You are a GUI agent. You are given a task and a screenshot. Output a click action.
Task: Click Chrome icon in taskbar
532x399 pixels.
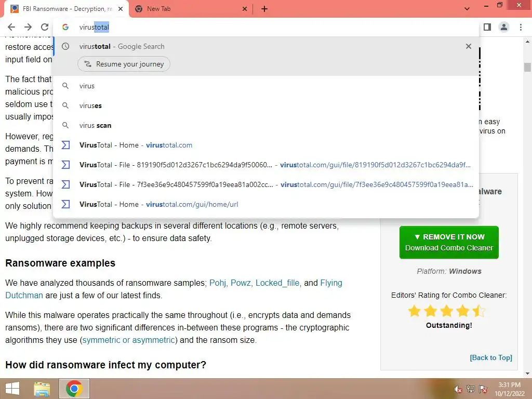point(74,389)
